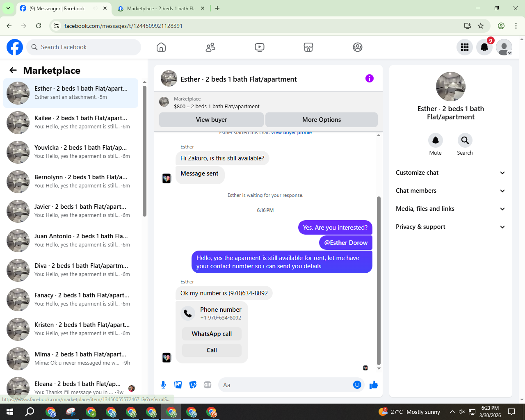Viewport: 525px width, 420px height.
Task: Open a new browser tab
Action: [217, 8]
